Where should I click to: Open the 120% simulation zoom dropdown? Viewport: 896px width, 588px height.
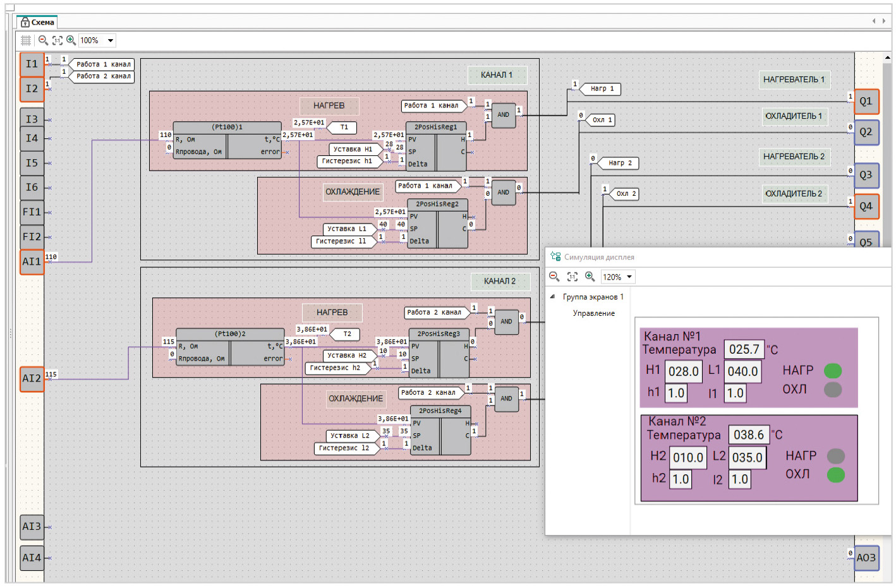pyautogui.click(x=629, y=277)
